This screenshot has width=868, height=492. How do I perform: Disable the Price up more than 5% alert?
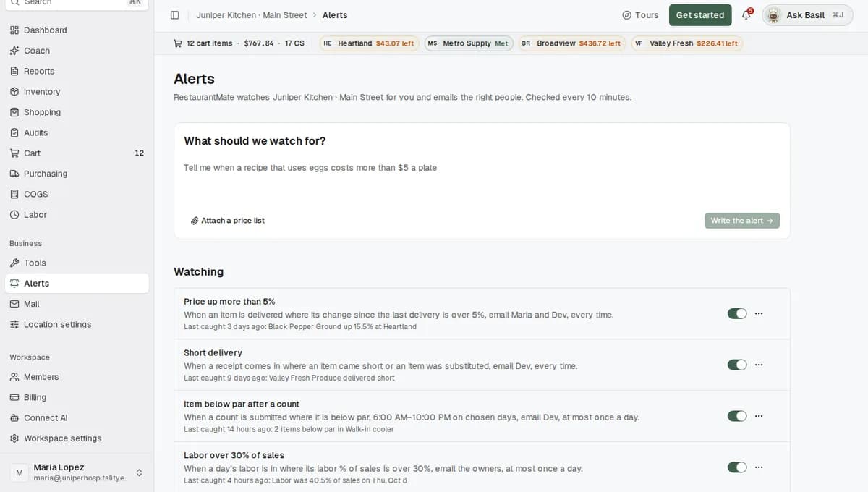point(737,313)
